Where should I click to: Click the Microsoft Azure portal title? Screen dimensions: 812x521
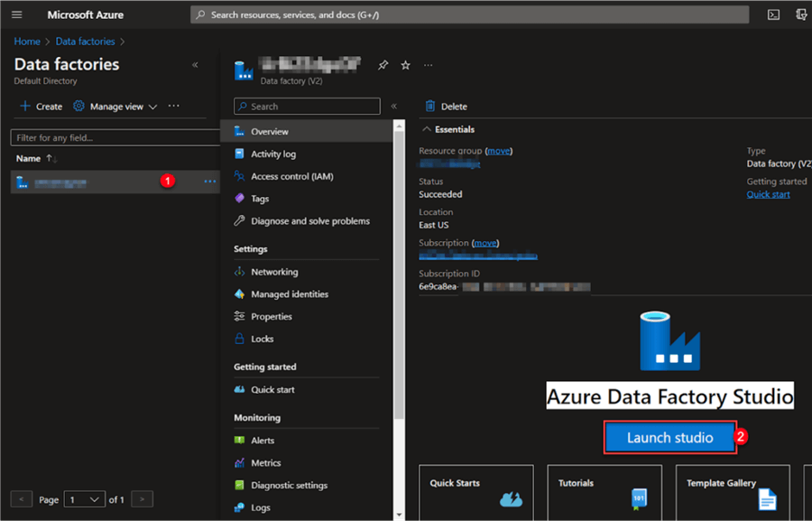[86, 15]
